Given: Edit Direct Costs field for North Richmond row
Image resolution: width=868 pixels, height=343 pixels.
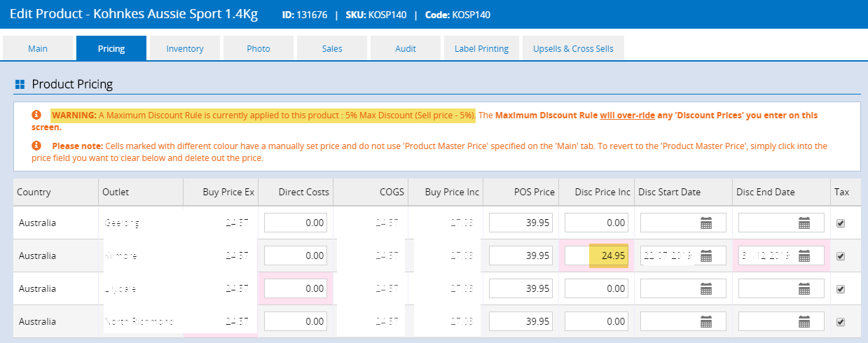Looking at the screenshot, I should coord(295,321).
